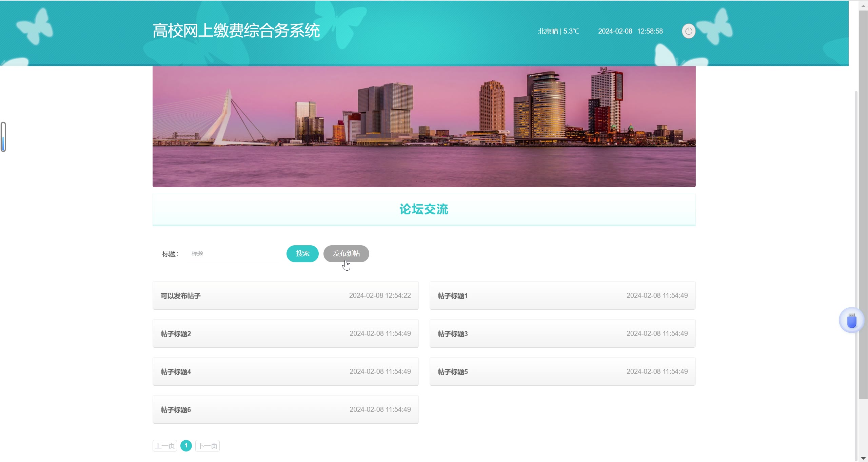Click the scrollbar down arrow
The image size is (868, 462).
[x=863, y=458]
